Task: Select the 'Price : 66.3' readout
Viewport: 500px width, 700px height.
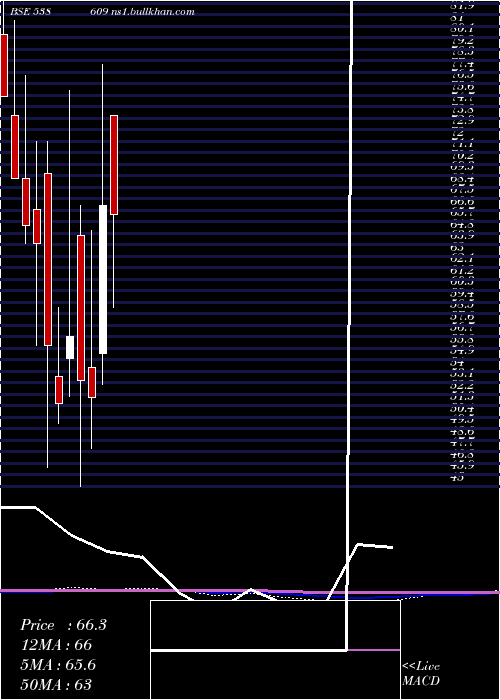Action: (63, 625)
